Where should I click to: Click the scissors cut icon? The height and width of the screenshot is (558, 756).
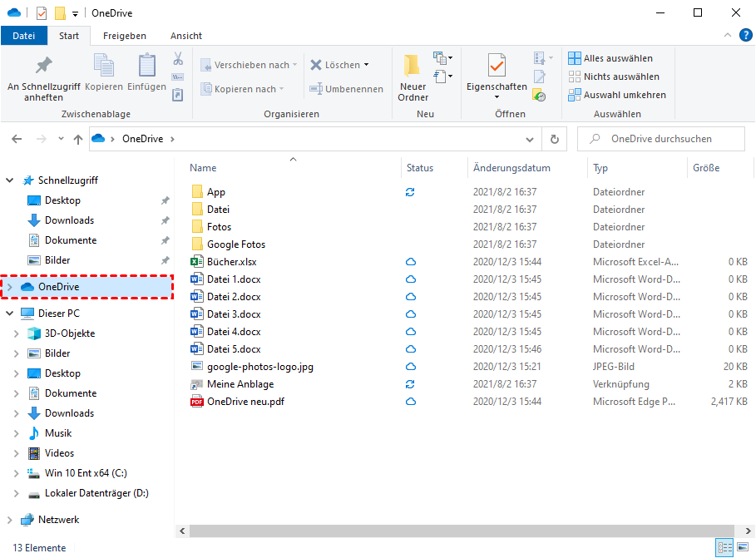tap(178, 59)
